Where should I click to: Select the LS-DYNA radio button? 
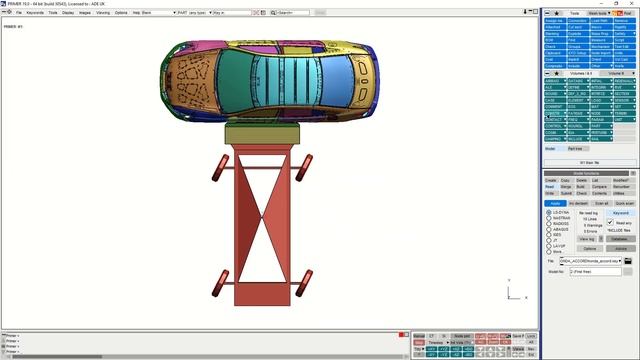click(549, 213)
